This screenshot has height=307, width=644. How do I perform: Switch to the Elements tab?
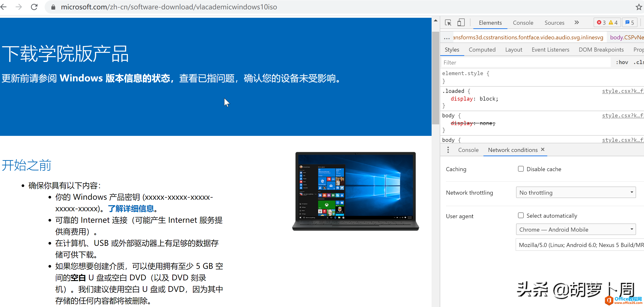[x=490, y=23]
